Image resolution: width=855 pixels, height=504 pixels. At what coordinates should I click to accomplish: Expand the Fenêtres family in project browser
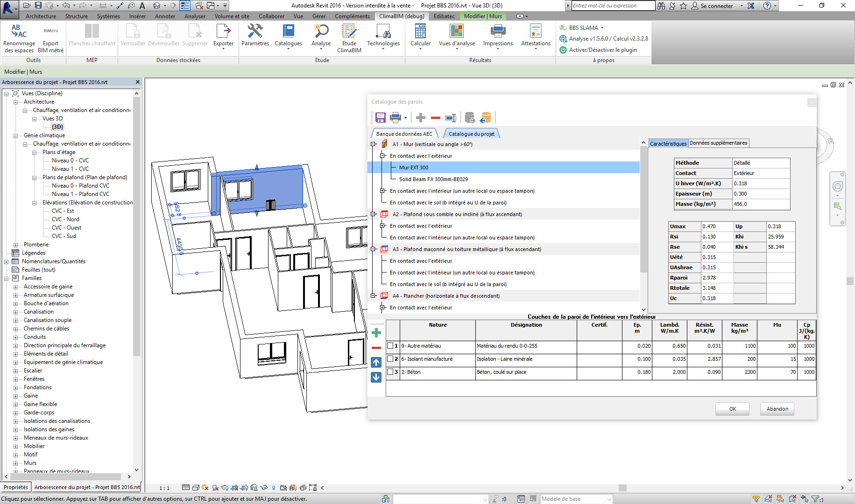(x=15, y=379)
